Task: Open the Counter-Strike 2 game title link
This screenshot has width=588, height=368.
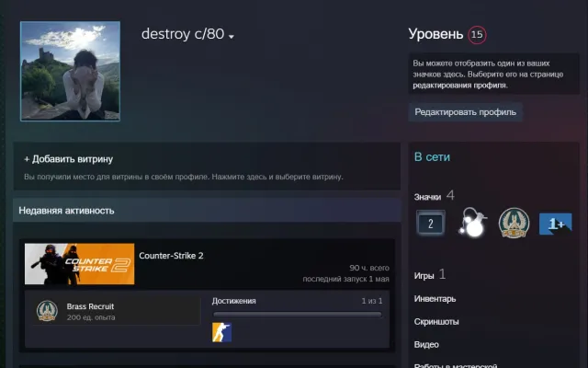Action: [171, 256]
